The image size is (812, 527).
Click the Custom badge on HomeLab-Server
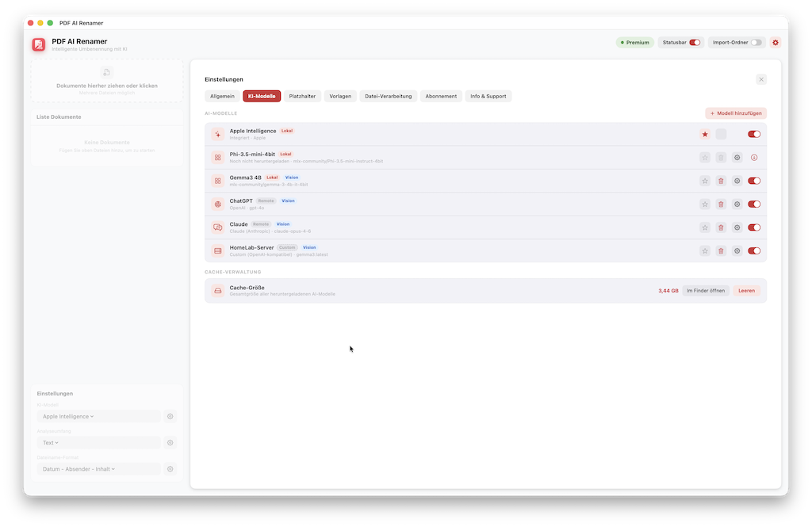[287, 247]
